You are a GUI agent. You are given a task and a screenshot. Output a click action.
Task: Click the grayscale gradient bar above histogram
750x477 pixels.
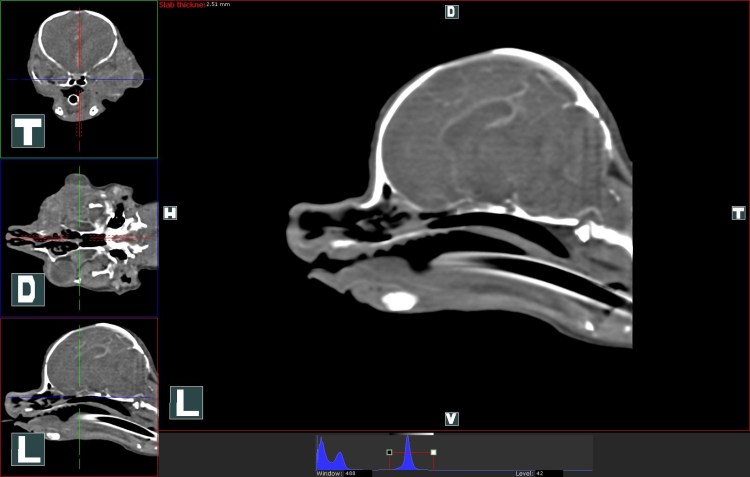pyautogui.click(x=411, y=434)
